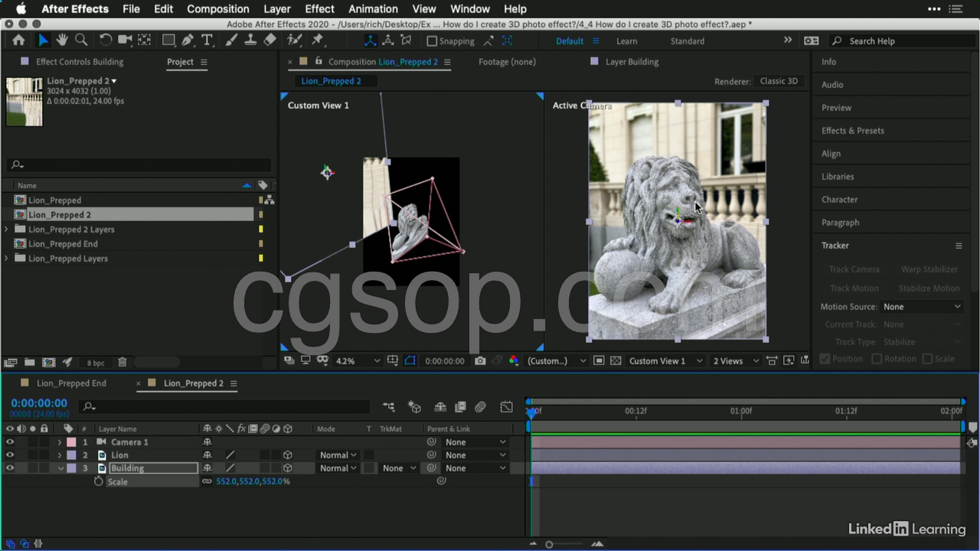Go to the Home screen icon
980x551 pixels.
tap(18, 41)
